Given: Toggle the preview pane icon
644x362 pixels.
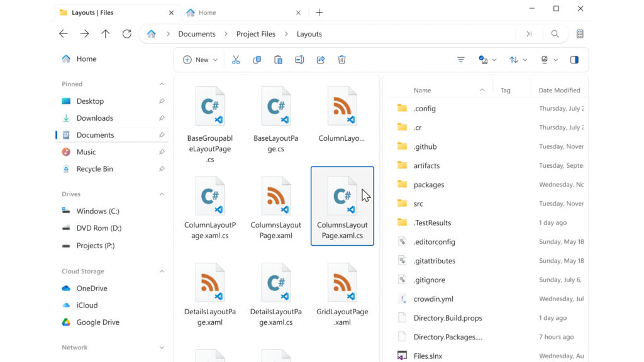Looking at the screenshot, I should tap(574, 60).
